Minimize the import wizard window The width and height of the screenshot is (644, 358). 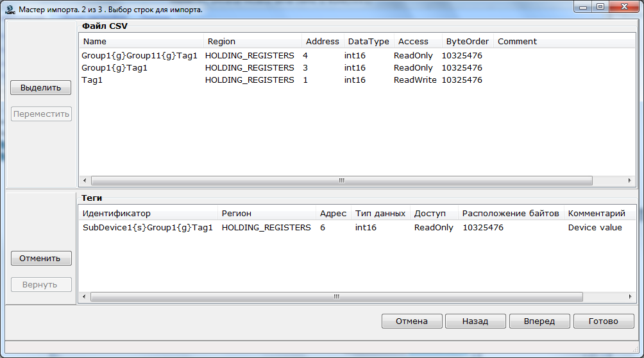(583, 6)
